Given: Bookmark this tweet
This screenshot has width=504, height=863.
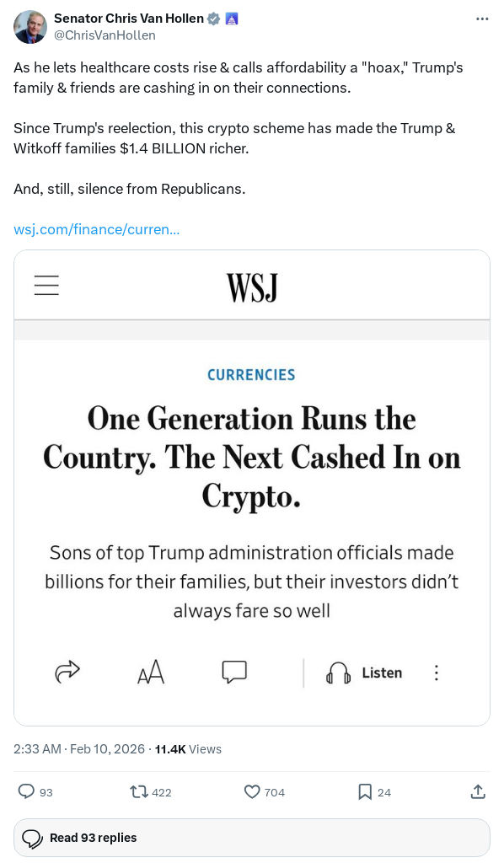Looking at the screenshot, I should click(x=364, y=792).
